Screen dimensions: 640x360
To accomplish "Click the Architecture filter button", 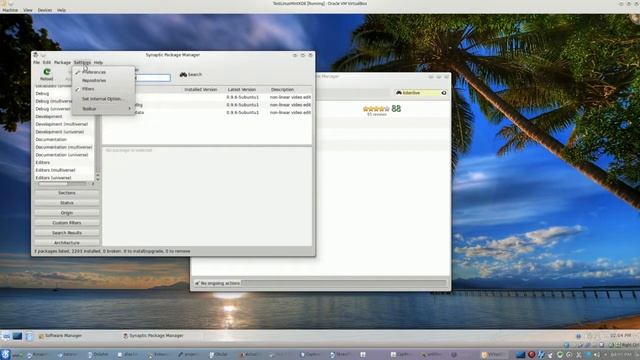I will [67, 243].
